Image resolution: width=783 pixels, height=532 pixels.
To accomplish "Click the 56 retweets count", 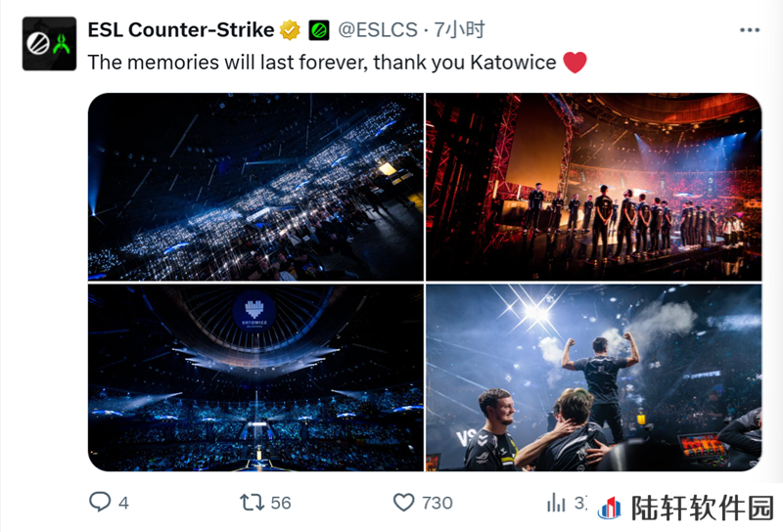I will pyautogui.click(x=281, y=503).
